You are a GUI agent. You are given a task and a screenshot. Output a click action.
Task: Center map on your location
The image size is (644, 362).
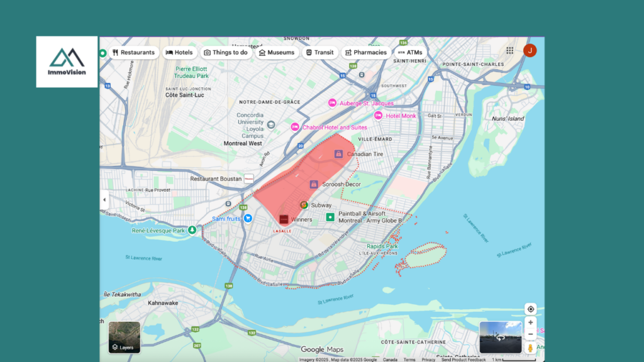tap(531, 309)
